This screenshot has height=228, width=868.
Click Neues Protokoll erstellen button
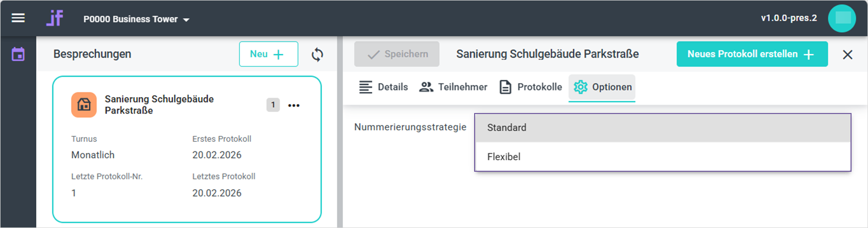pyautogui.click(x=751, y=54)
